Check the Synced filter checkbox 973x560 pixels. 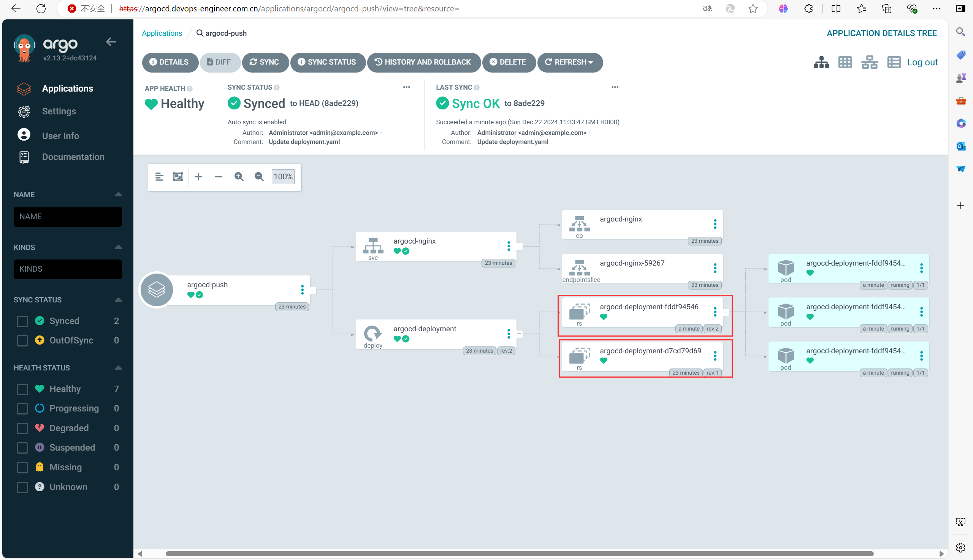coord(22,321)
